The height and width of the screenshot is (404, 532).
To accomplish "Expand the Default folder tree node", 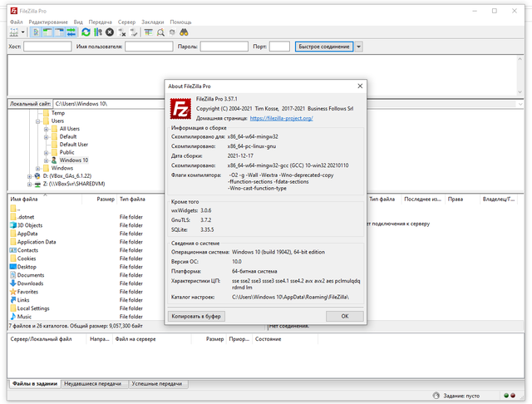I will pos(47,136).
